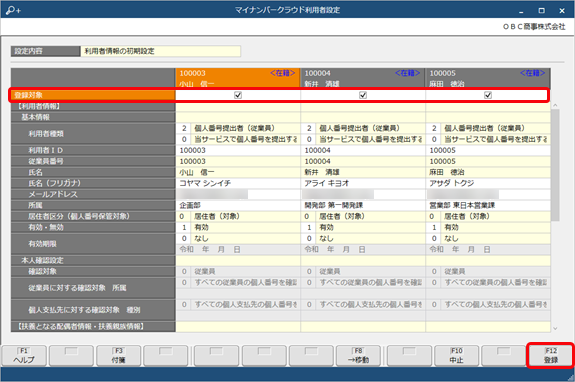The width and height of the screenshot is (575, 382).
Task: Click the 有効・無効 value for 100003
Action: 238,227
